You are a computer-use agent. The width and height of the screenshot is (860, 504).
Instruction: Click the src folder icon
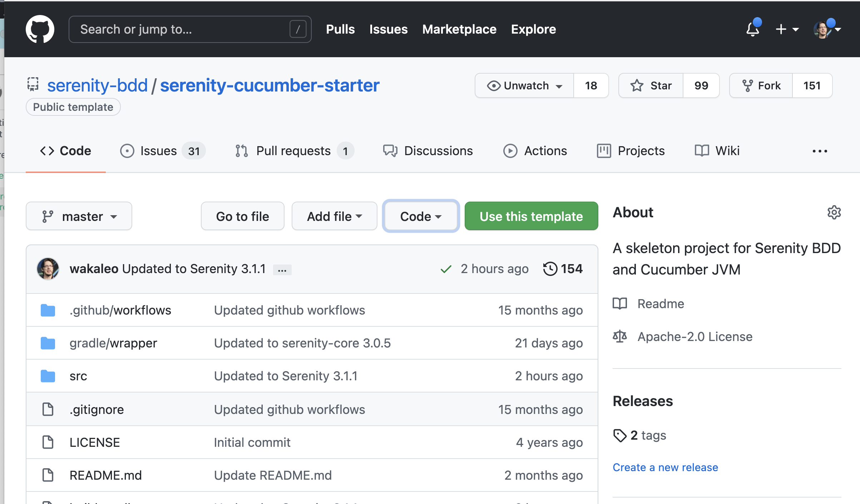coord(48,376)
